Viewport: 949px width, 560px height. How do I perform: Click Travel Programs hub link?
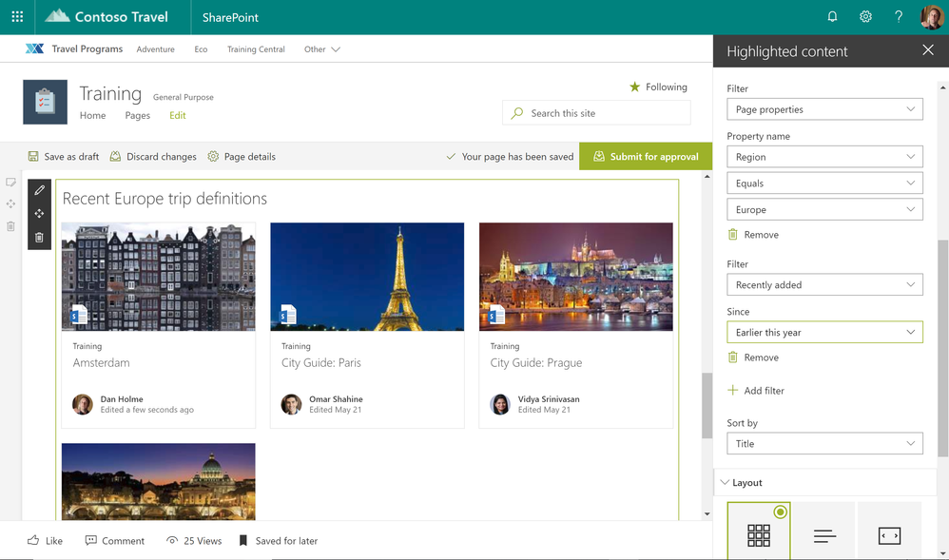point(87,49)
